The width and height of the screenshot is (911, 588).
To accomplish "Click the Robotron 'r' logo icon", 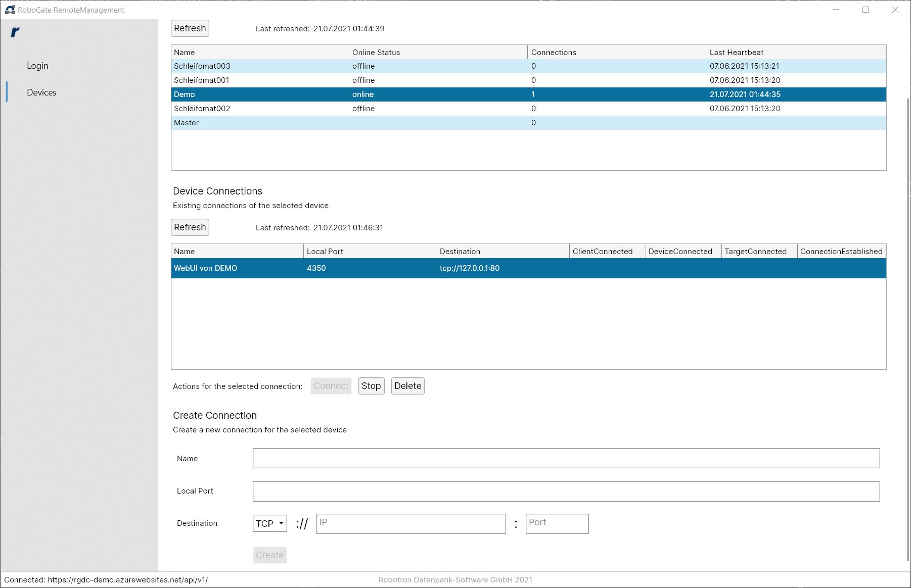I will click(x=15, y=32).
